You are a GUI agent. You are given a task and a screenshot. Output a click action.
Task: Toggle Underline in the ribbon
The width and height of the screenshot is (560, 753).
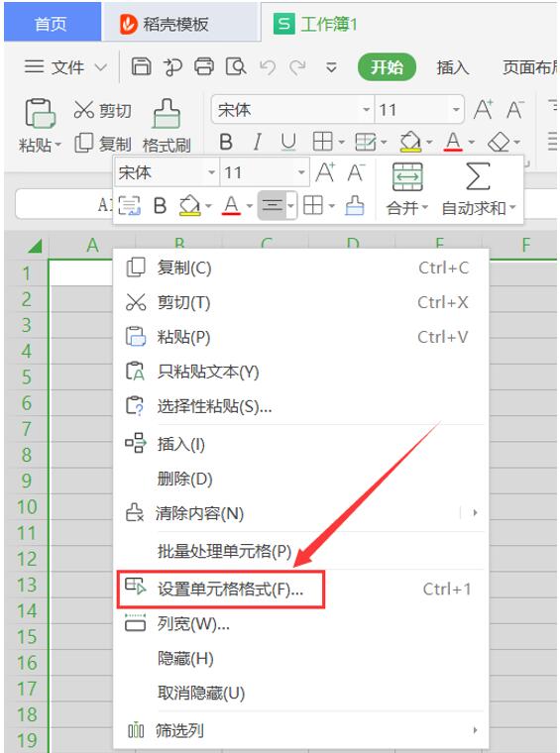288,142
